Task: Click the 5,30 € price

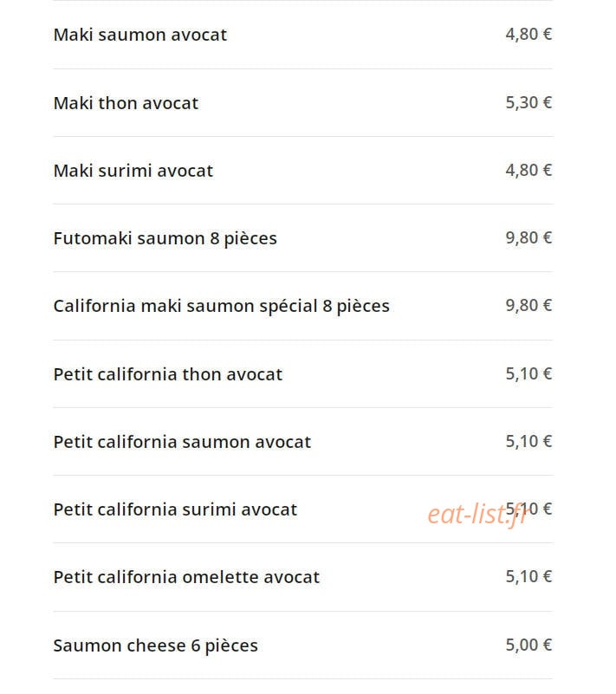Action: click(528, 103)
